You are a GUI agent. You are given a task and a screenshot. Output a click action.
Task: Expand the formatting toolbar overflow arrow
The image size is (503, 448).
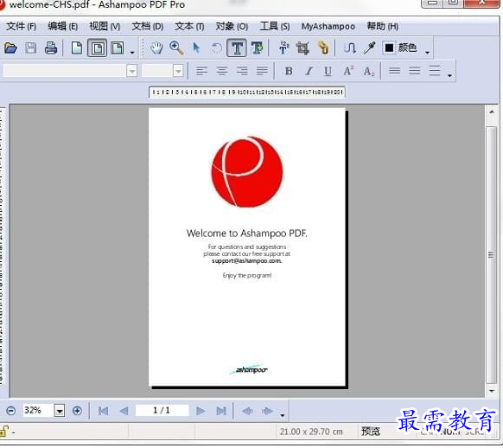click(x=449, y=76)
